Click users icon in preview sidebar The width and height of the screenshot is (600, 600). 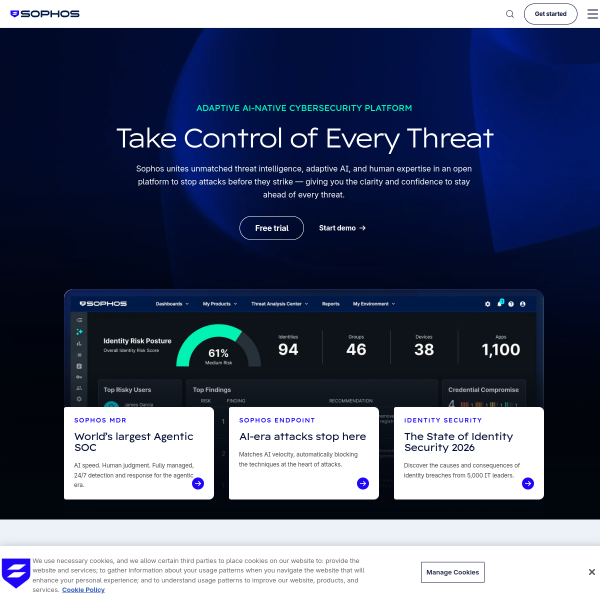tap(79, 388)
